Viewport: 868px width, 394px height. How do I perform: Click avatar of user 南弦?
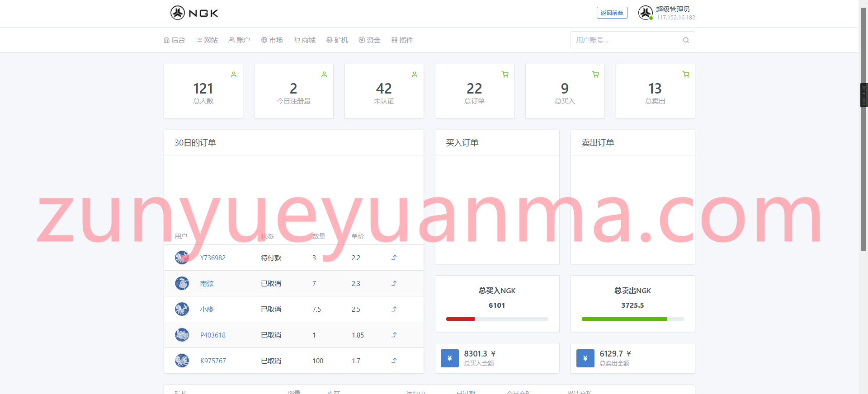[182, 283]
